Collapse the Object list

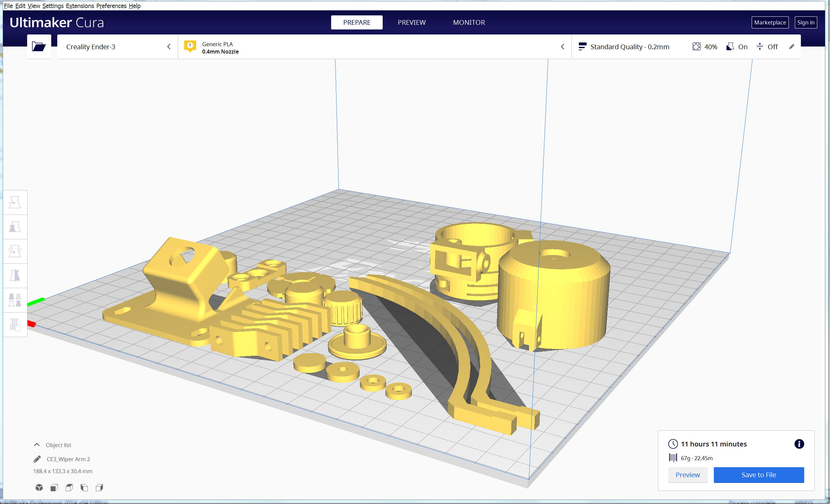pos(37,445)
